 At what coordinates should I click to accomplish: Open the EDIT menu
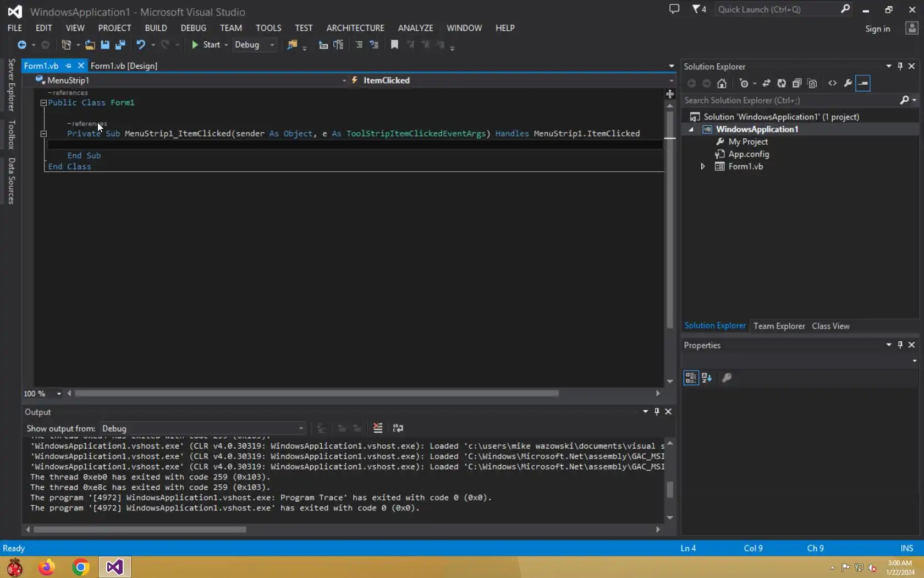point(43,28)
